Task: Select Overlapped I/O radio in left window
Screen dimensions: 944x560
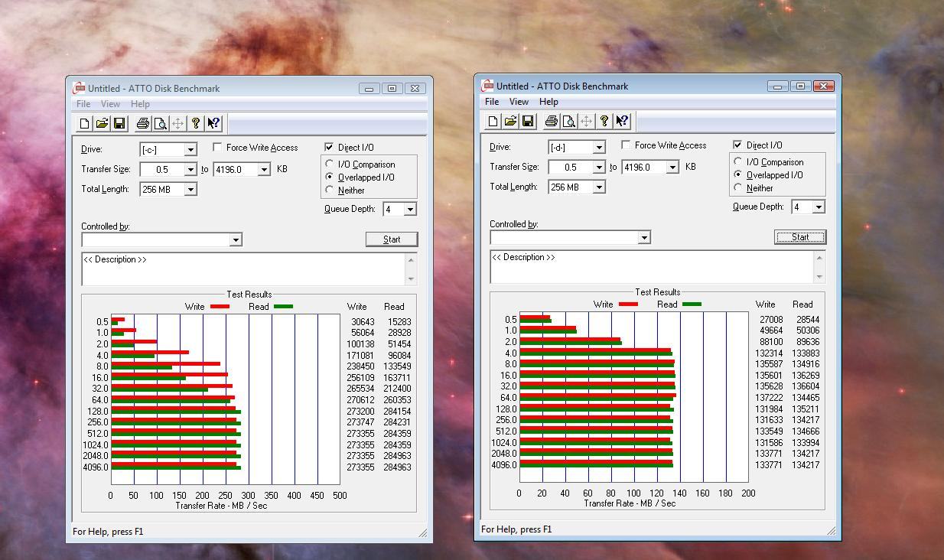Action: tap(330, 177)
